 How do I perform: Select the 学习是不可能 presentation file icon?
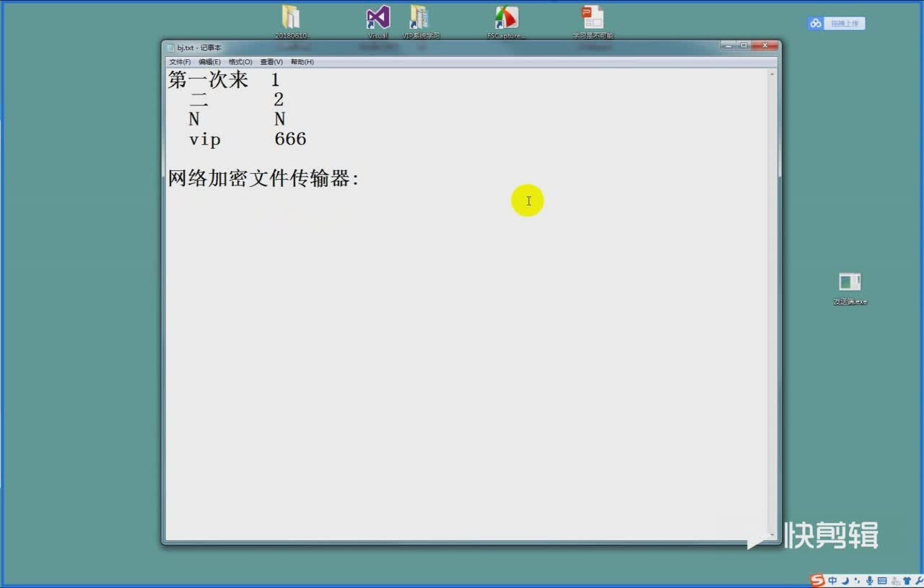pos(593,22)
